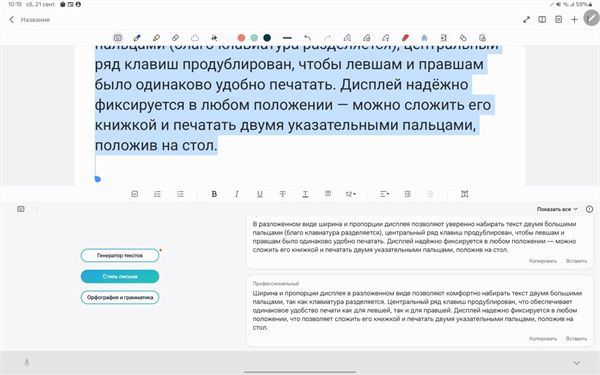The height and width of the screenshot is (375, 600).
Task: Toggle italic formatting
Action: pos(237,194)
